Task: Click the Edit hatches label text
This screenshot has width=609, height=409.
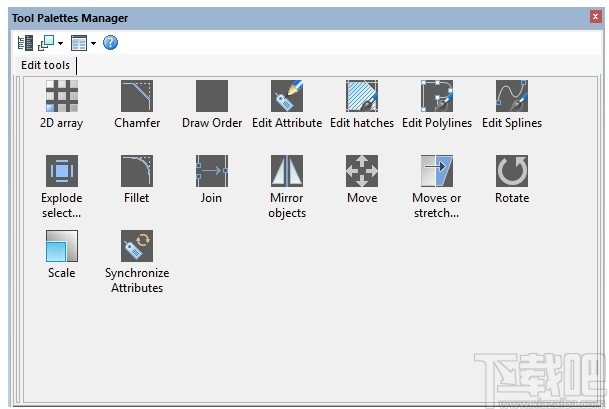Action: (362, 123)
